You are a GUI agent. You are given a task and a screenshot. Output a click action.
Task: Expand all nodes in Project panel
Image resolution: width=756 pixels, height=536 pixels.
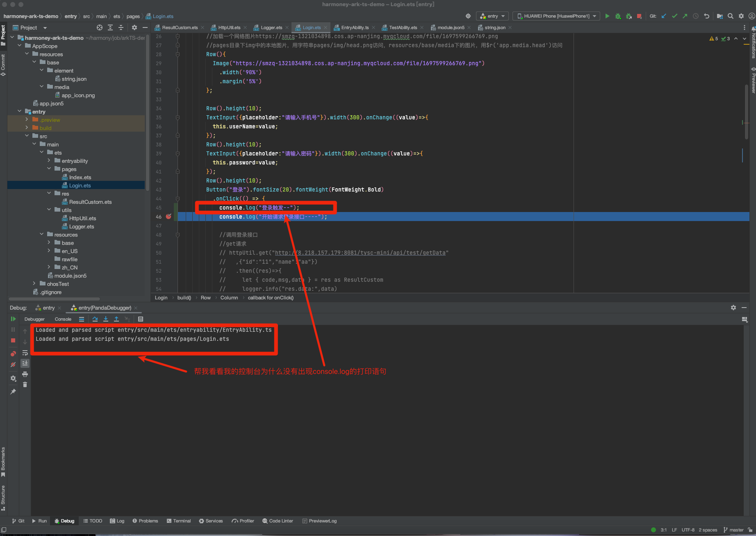coord(110,27)
